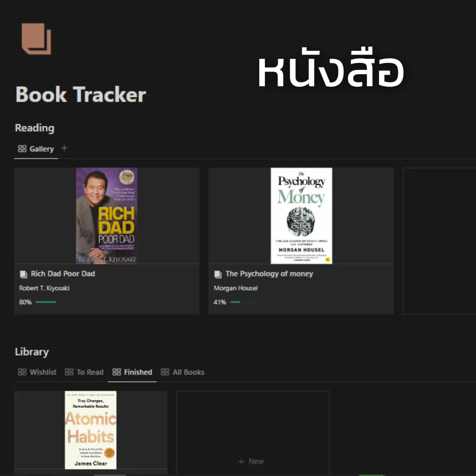
Task: Open the All Books tab
Action: click(182, 372)
